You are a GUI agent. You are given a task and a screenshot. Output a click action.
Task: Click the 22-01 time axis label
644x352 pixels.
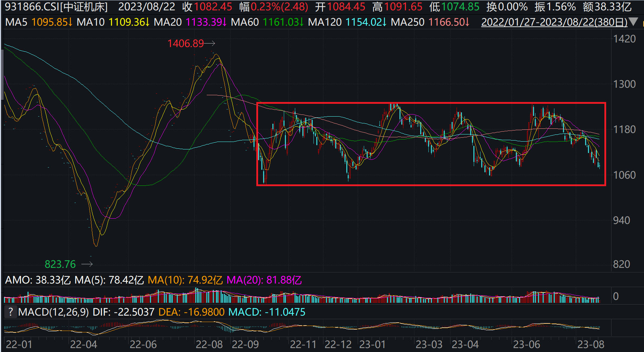[19, 345]
